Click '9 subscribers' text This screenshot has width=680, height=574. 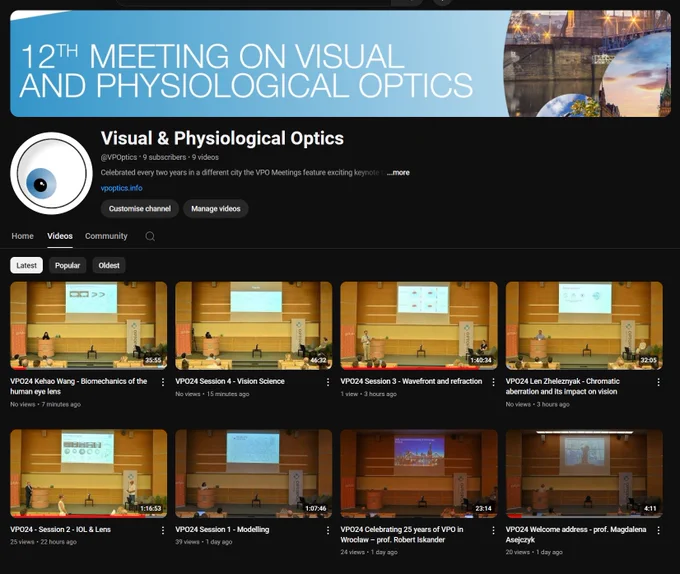pos(164,157)
